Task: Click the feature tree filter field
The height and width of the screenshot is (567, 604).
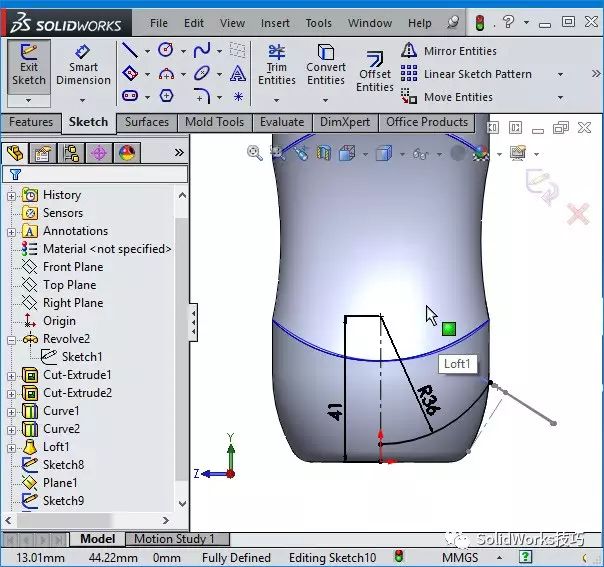Action: click(x=95, y=174)
